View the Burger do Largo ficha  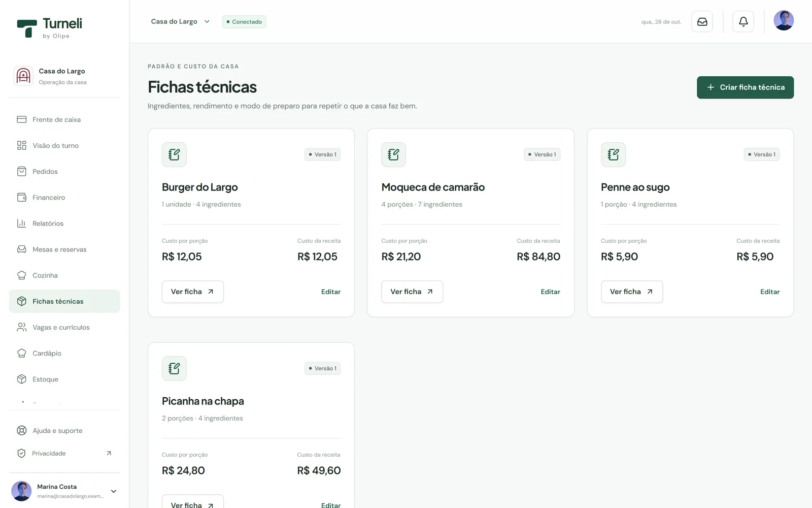(192, 292)
